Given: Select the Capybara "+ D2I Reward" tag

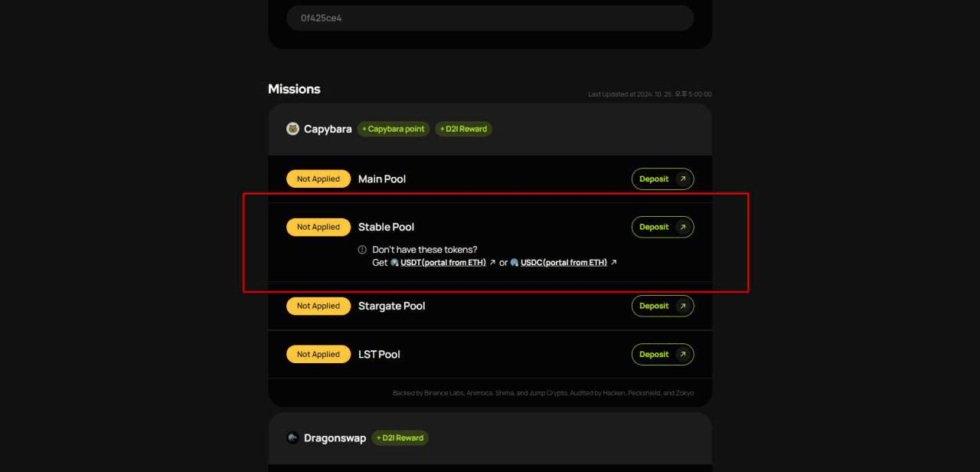Looking at the screenshot, I should [463, 129].
